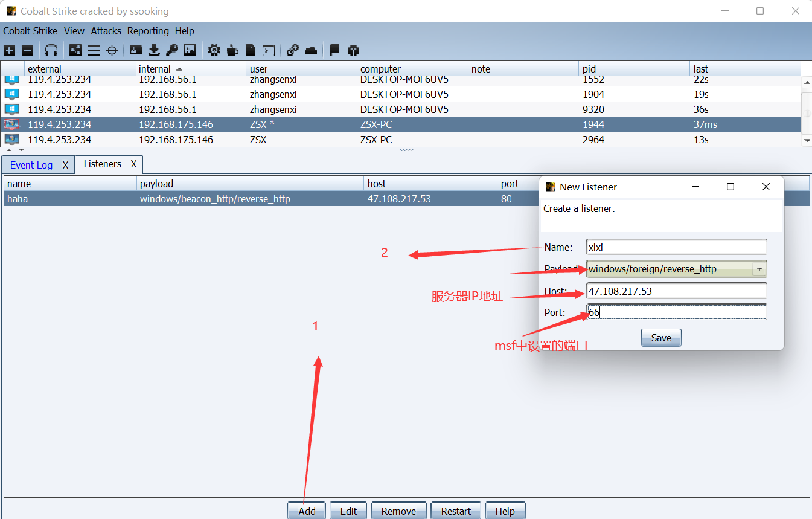Click listeners host column header

coord(431,184)
